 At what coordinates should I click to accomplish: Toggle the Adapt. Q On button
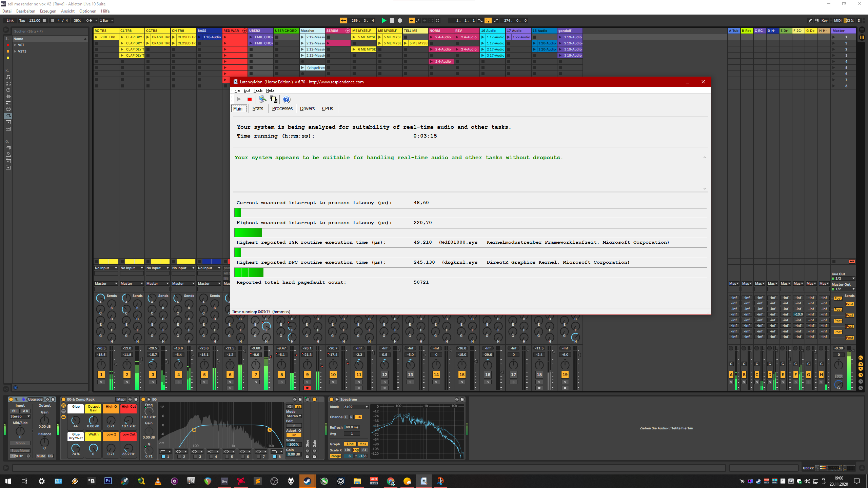click(x=294, y=435)
